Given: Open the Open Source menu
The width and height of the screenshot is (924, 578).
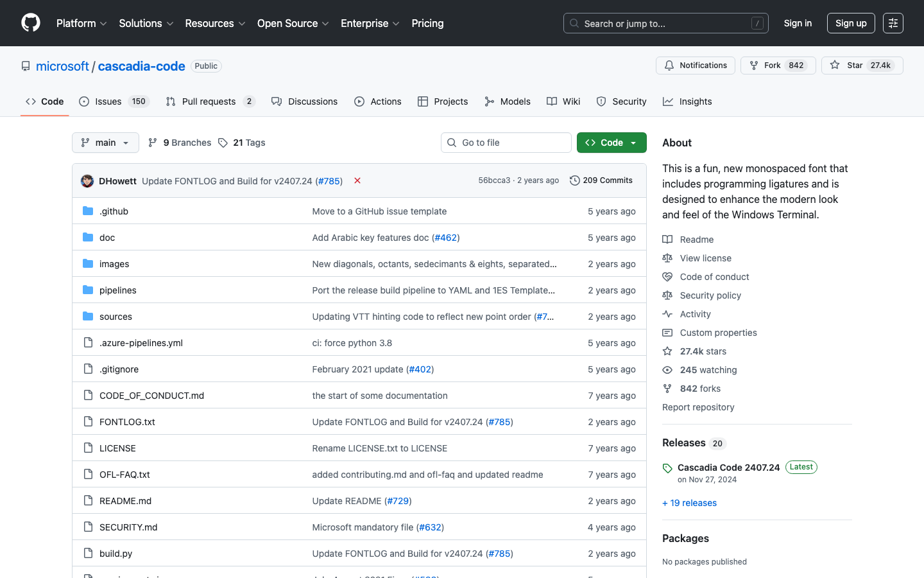Looking at the screenshot, I should (x=293, y=23).
